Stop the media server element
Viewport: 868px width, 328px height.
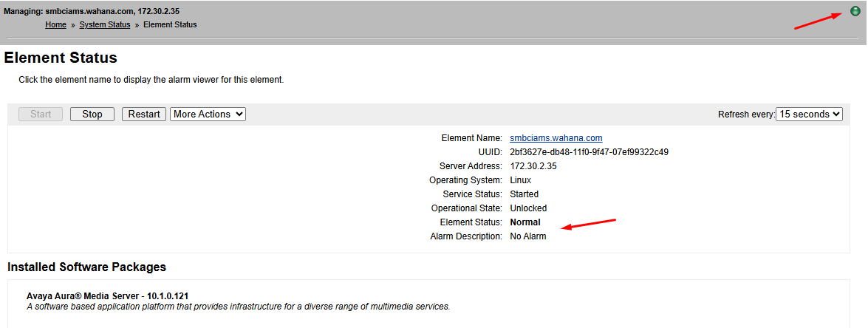[92, 114]
